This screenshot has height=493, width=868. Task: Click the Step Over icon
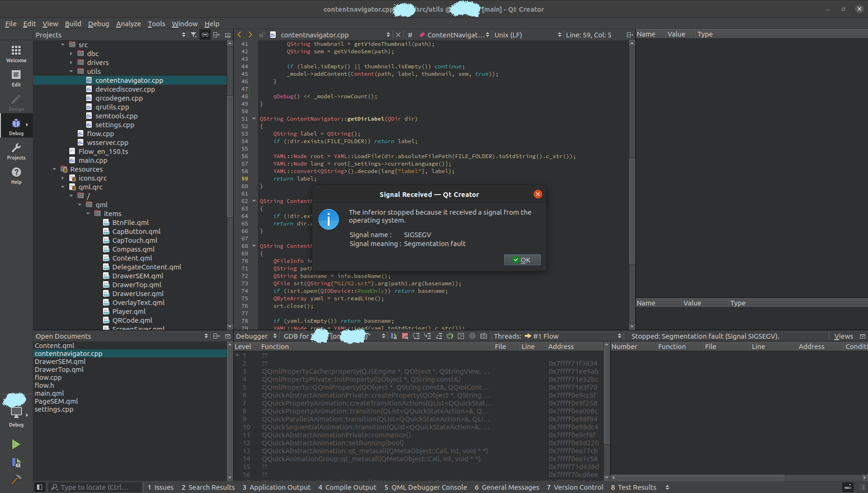tap(416, 336)
